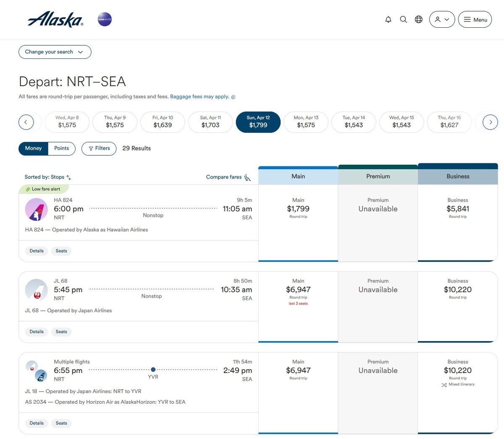Select Tue, Apr 14 date tab

pos(354,122)
